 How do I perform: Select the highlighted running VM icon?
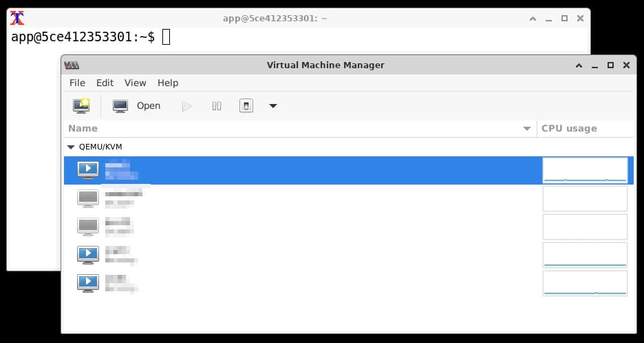coord(88,170)
